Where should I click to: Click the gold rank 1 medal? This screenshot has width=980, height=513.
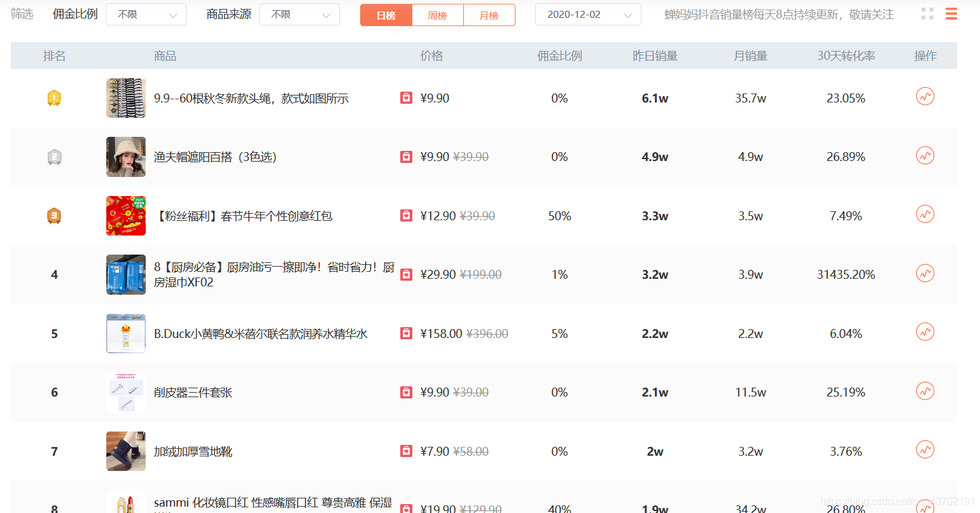pyautogui.click(x=54, y=98)
